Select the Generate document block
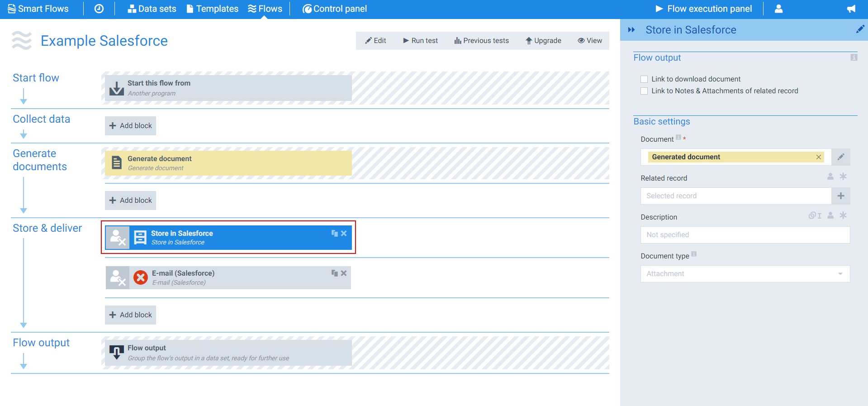The height and width of the screenshot is (406, 868). 228,163
